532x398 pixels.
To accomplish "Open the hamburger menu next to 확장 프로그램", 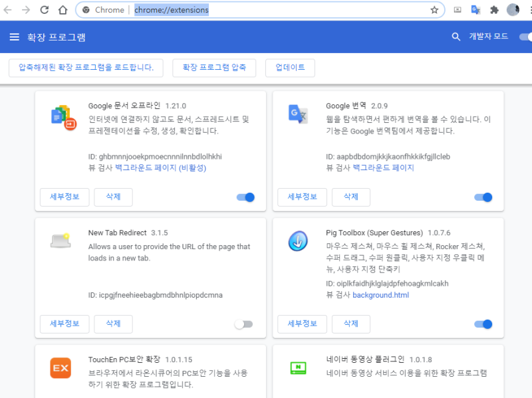I will (x=14, y=37).
